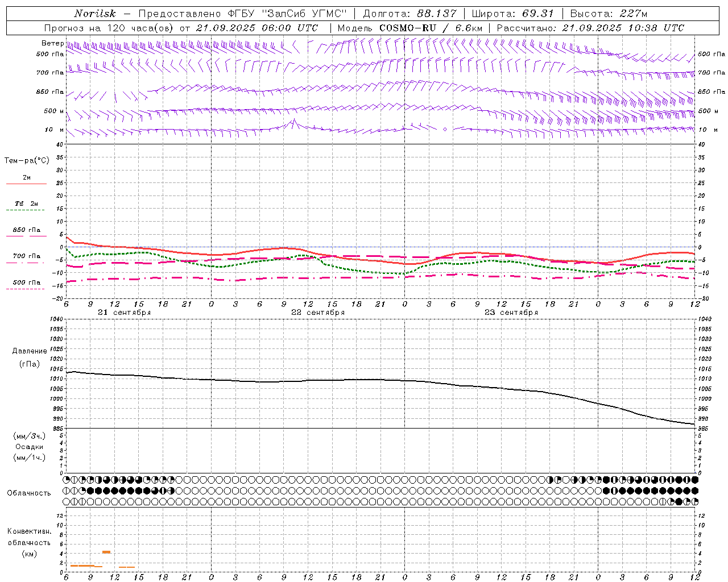Click the Конвективн. convective cloud label
Viewport: 728px width, 582px height.
[x=29, y=531]
